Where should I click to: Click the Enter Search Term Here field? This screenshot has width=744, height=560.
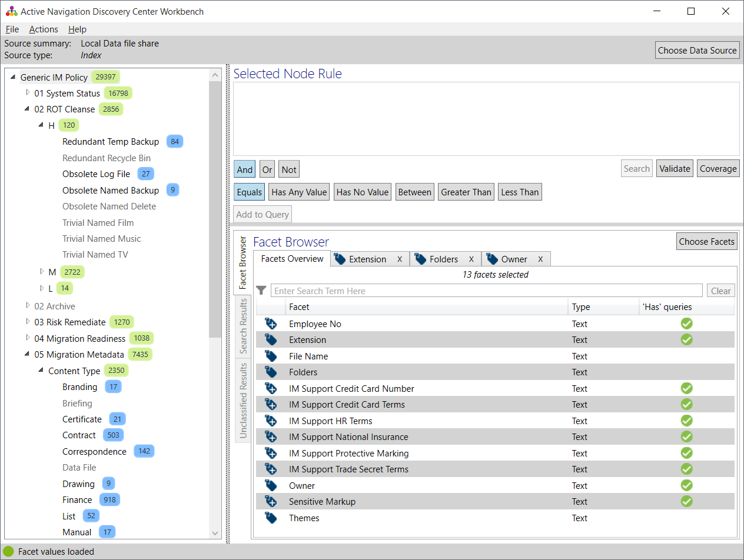[x=412, y=290]
